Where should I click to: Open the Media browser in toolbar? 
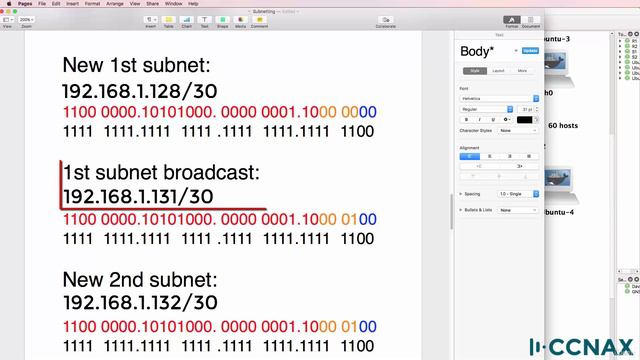click(240, 20)
